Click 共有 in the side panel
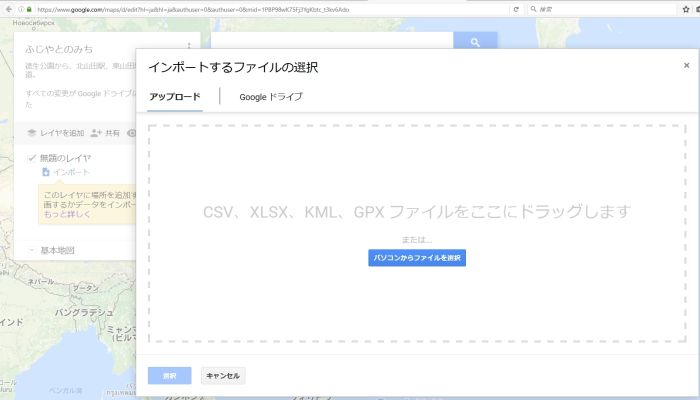This screenshot has width=700, height=400. [112, 133]
